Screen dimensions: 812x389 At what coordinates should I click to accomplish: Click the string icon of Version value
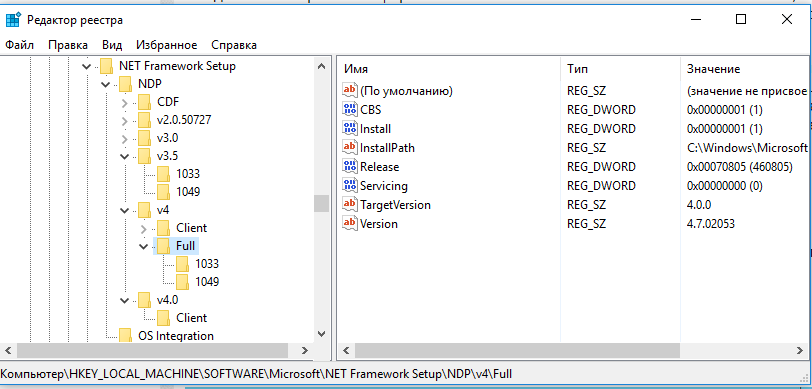tap(350, 224)
